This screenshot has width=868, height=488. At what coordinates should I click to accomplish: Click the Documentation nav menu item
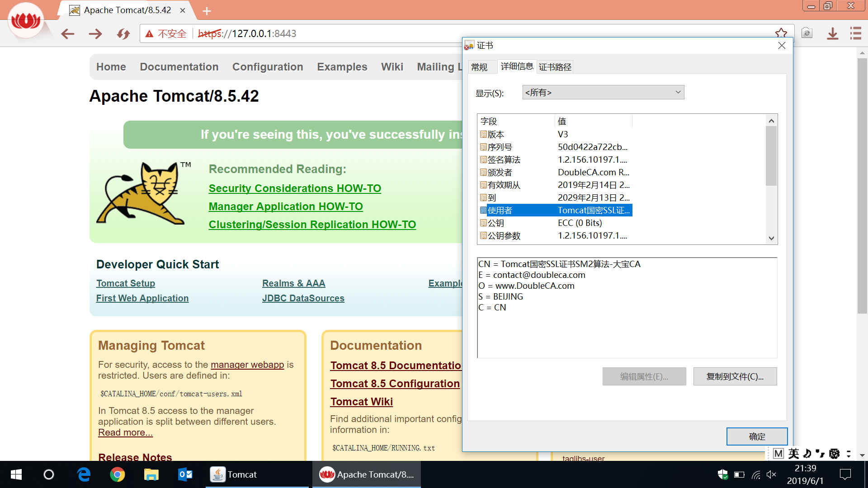point(179,67)
